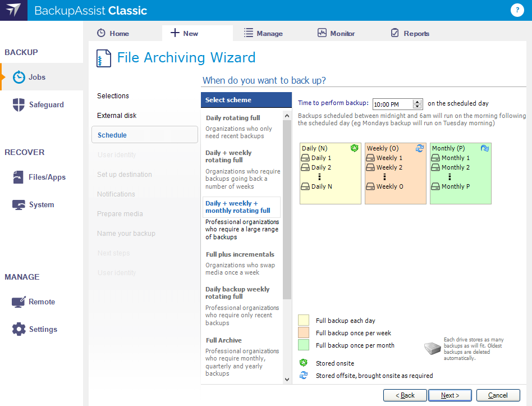The width and height of the screenshot is (532, 406).
Task: Click the Home tab clock icon
Action: [101, 33]
